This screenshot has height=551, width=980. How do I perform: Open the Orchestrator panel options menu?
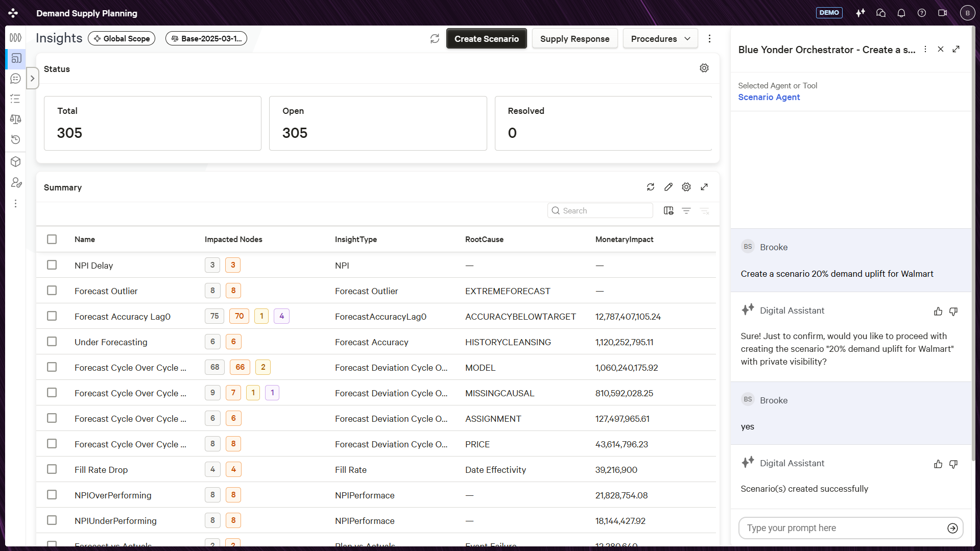(925, 50)
